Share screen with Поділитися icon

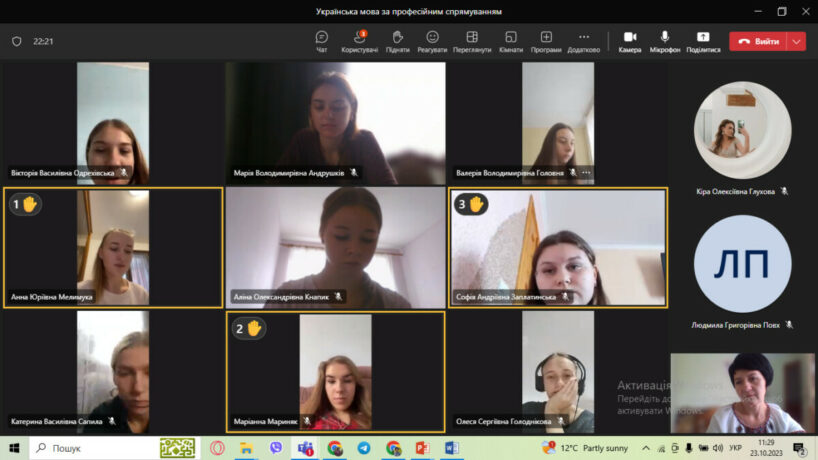tap(703, 41)
